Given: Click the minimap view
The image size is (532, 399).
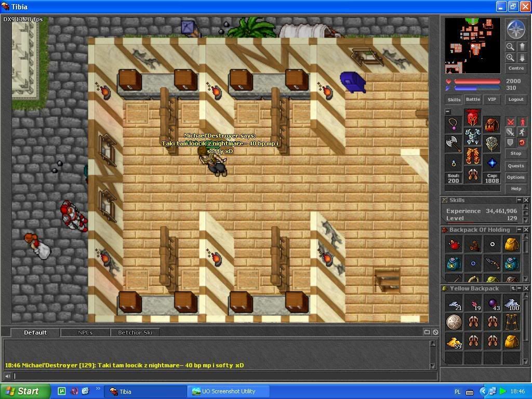Looking at the screenshot, I should point(472,46).
